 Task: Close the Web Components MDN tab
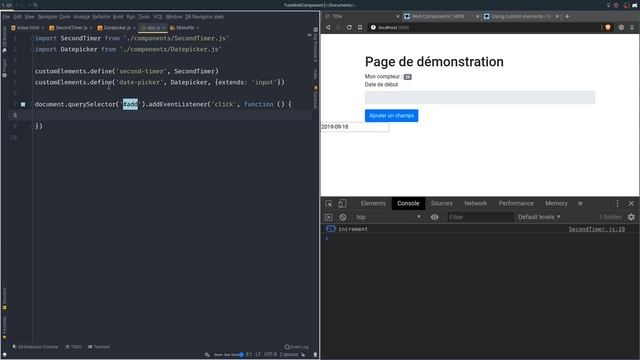(x=477, y=16)
